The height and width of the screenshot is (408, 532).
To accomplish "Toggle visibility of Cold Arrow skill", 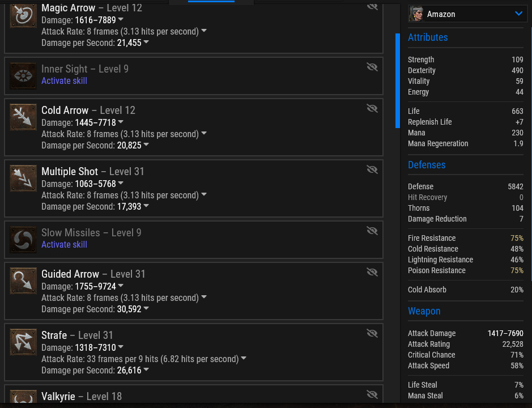I will 372,108.
